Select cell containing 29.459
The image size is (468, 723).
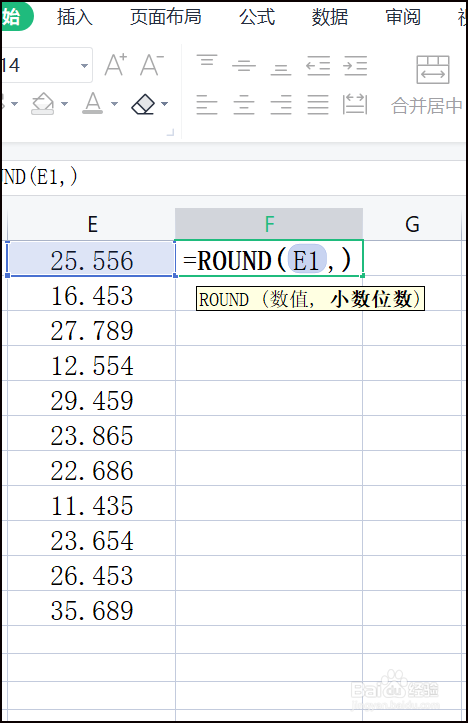click(x=92, y=399)
